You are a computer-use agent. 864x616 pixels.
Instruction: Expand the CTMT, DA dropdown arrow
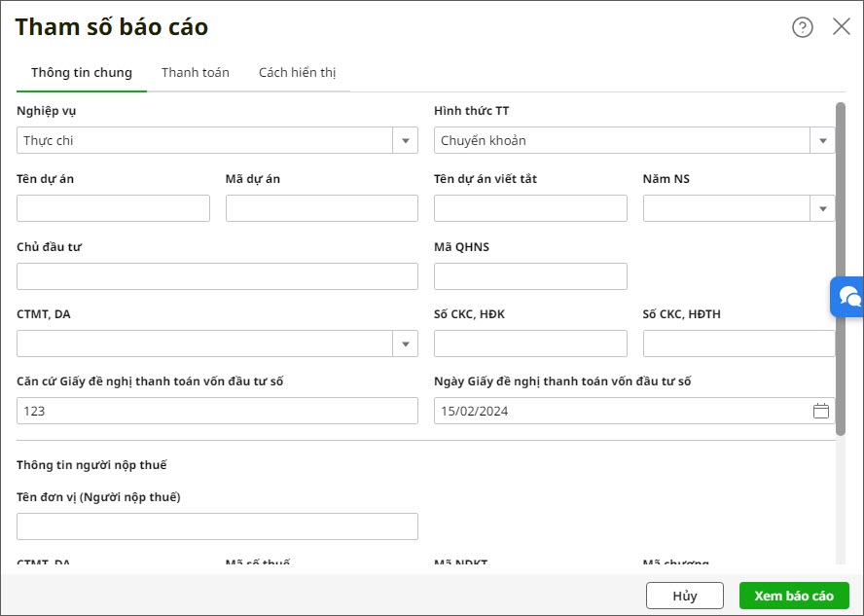(x=406, y=344)
